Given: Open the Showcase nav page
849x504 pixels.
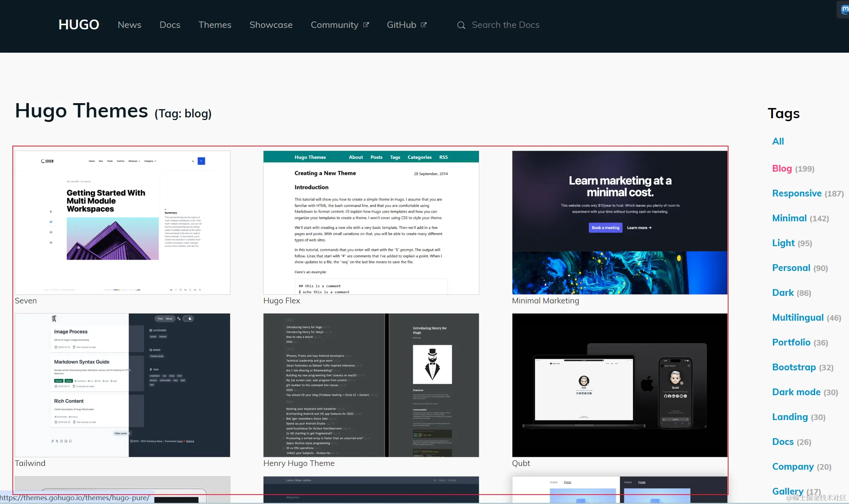Looking at the screenshot, I should (271, 25).
